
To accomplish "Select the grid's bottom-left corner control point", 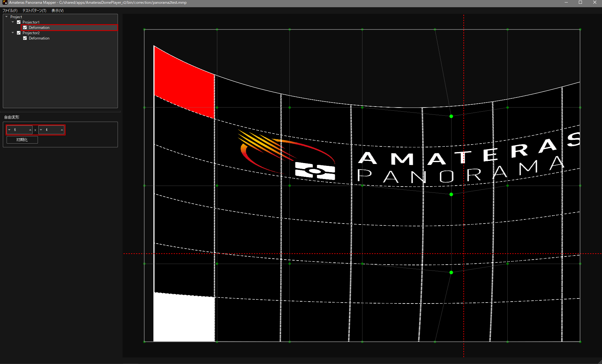I will click(144, 342).
